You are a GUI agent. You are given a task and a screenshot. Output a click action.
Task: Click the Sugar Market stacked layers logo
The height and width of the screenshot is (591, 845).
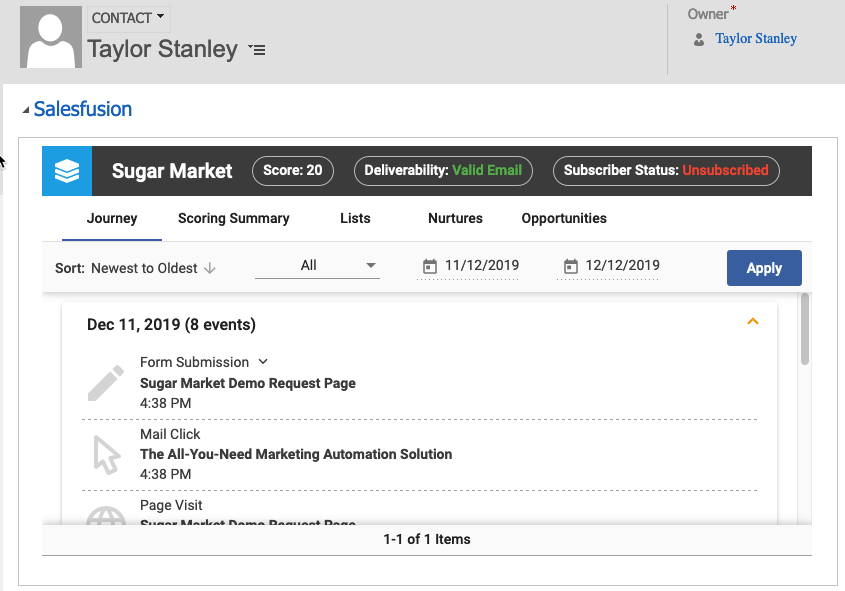pos(67,171)
